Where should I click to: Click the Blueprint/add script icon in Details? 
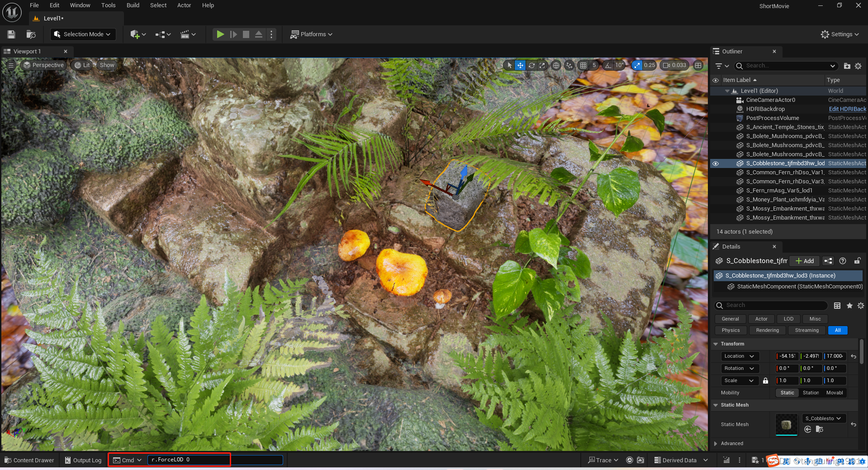[x=828, y=261]
